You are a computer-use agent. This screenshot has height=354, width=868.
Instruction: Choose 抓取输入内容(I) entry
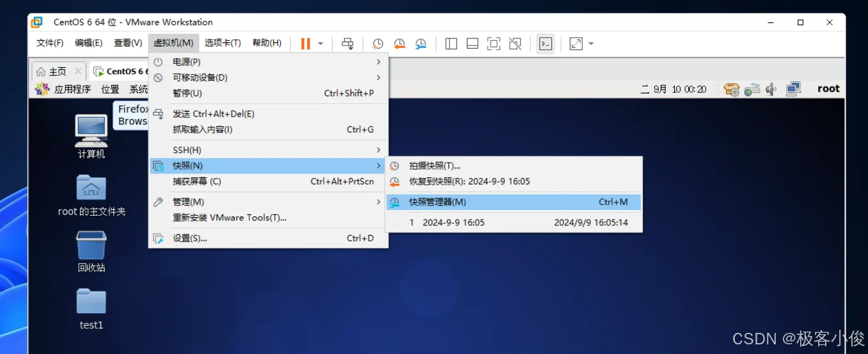(x=269, y=129)
